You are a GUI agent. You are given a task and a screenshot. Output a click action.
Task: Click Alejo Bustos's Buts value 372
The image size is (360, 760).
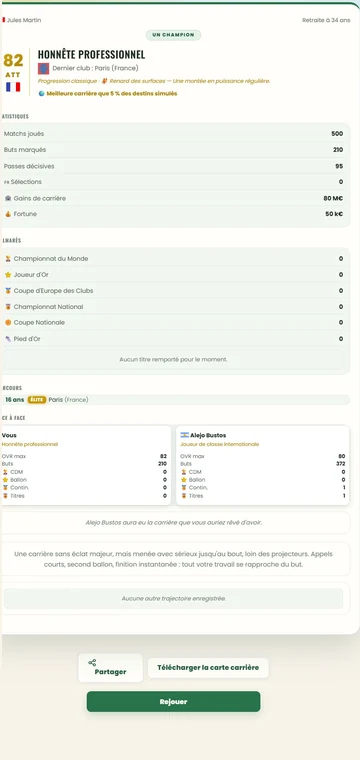click(341, 464)
